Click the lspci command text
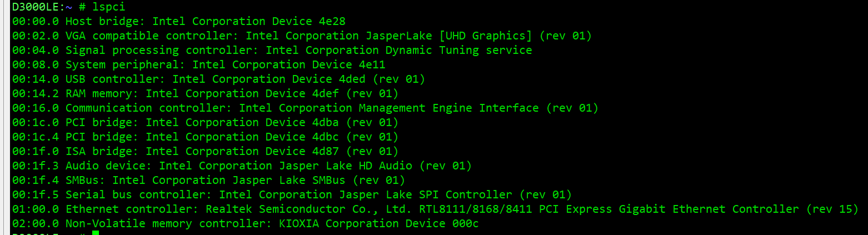The height and width of the screenshot is (235, 868). [x=109, y=7]
